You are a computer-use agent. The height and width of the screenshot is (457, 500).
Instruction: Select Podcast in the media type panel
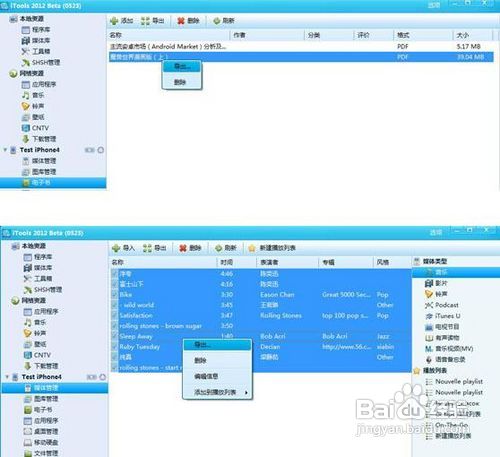pos(447,305)
